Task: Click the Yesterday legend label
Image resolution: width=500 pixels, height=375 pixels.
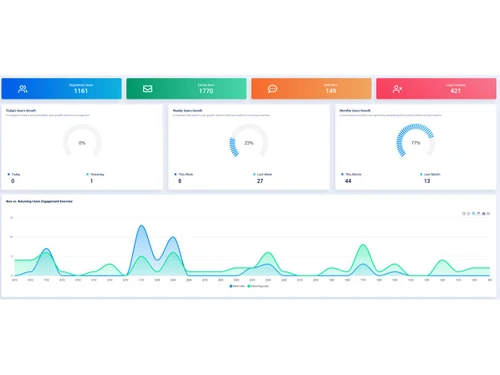Action: pos(97,174)
